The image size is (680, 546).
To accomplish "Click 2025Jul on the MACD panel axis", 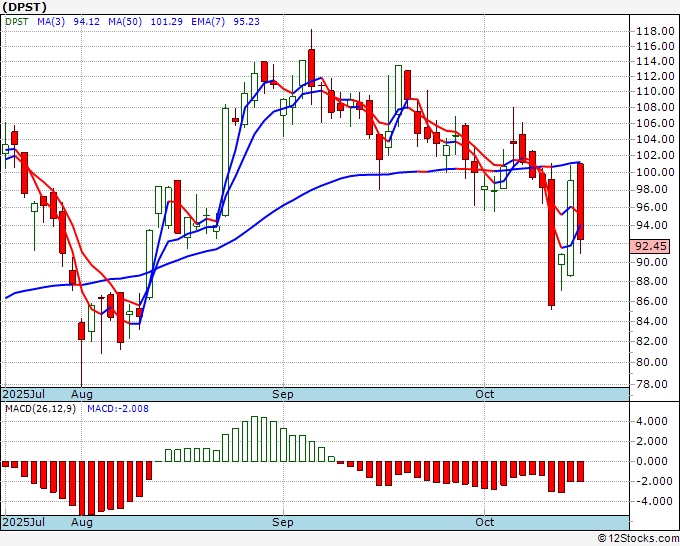I will (x=23, y=522).
